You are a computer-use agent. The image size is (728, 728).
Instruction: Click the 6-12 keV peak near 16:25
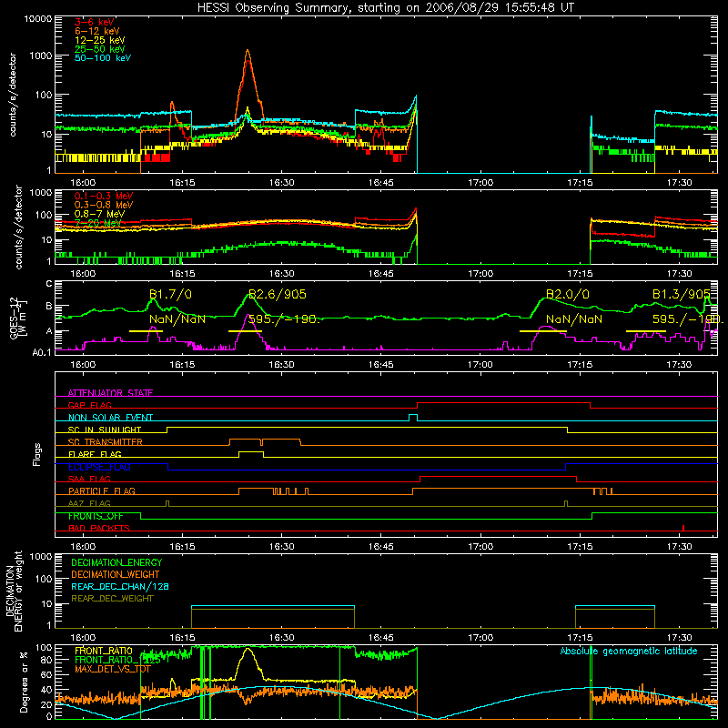tap(248, 51)
